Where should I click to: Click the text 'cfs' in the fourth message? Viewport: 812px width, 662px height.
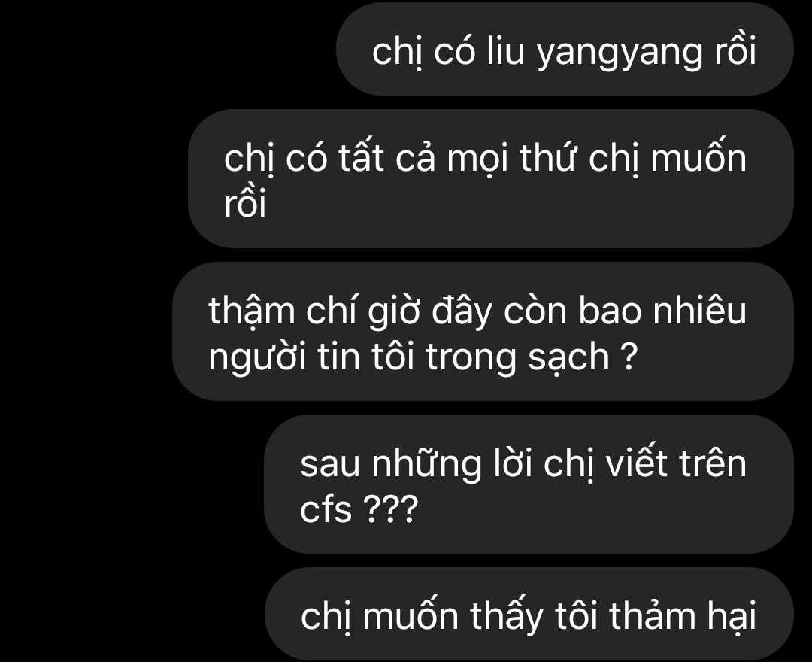(x=326, y=508)
